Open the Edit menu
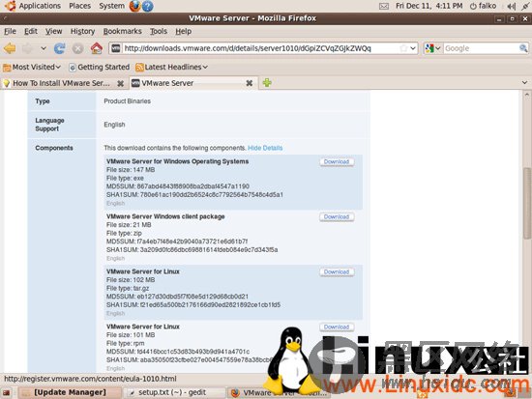 pos(31,31)
